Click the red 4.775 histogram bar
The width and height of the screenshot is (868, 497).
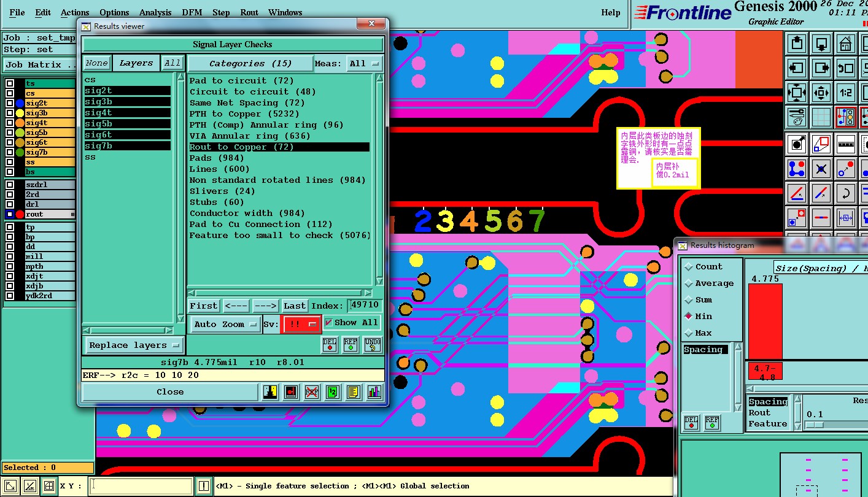(765, 322)
